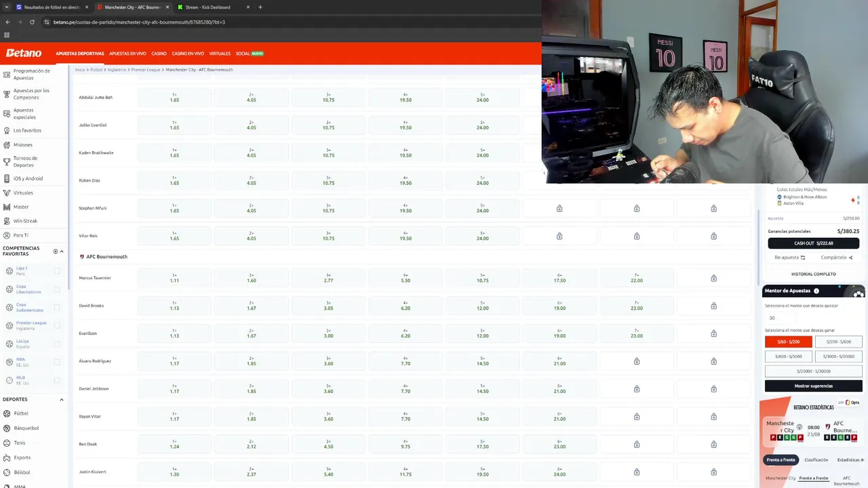868x488 pixels.
Task: Select the Frente a frente stats pill
Action: (x=781, y=460)
